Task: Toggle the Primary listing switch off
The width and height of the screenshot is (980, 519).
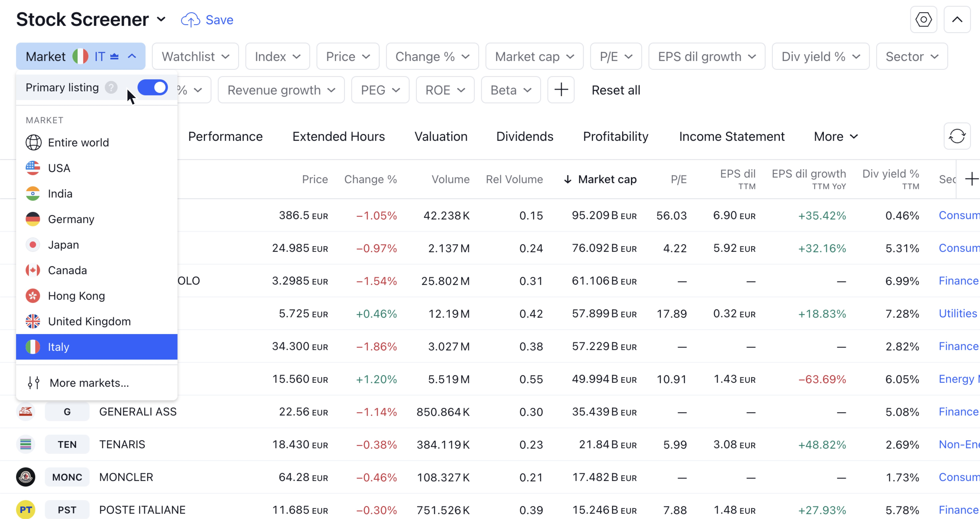Action: click(x=153, y=87)
